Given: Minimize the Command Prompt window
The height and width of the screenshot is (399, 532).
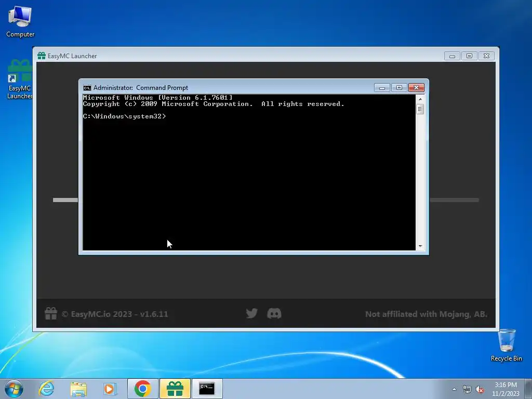Looking at the screenshot, I should click(382, 88).
